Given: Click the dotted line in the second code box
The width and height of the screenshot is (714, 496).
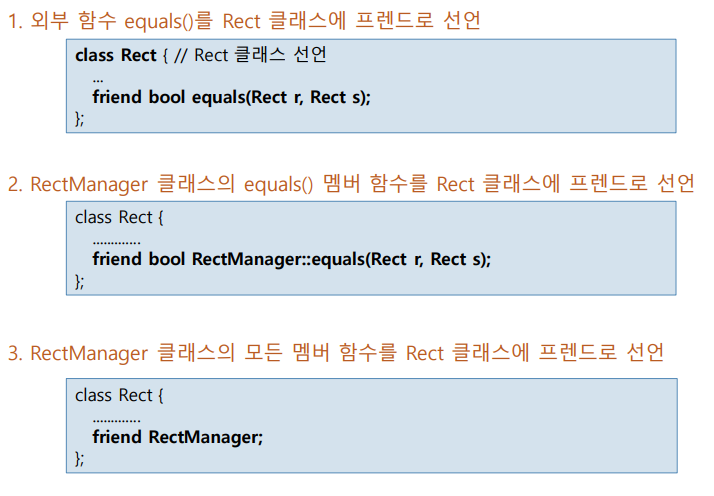Looking at the screenshot, I should click(116, 240).
